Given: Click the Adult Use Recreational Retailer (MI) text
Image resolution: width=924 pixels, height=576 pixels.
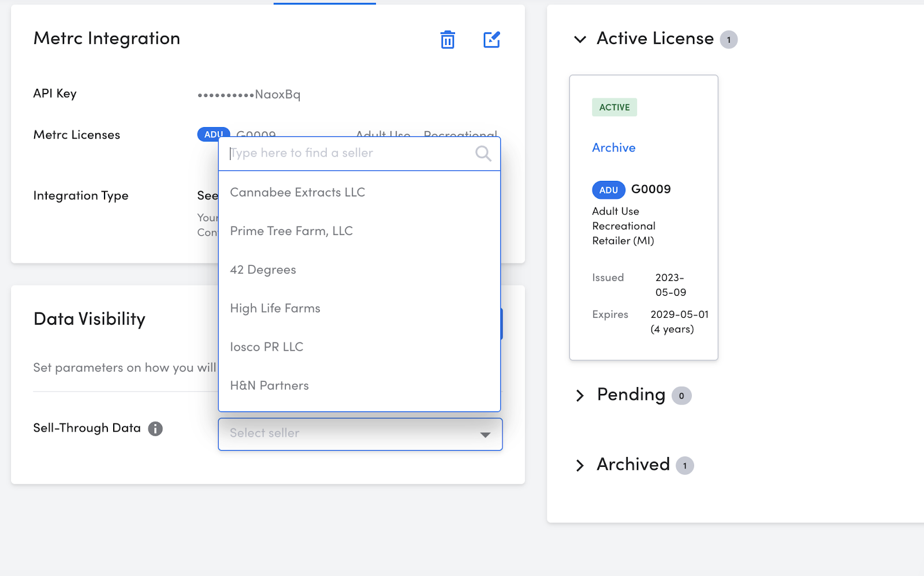Looking at the screenshot, I should click(x=624, y=226).
